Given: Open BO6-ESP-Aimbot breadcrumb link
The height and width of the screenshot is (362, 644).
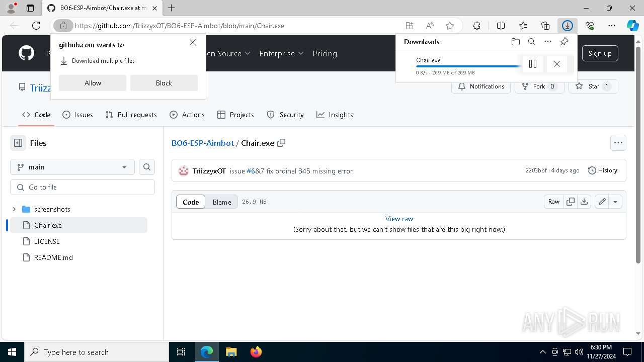Looking at the screenshot, I should point(203,143).
